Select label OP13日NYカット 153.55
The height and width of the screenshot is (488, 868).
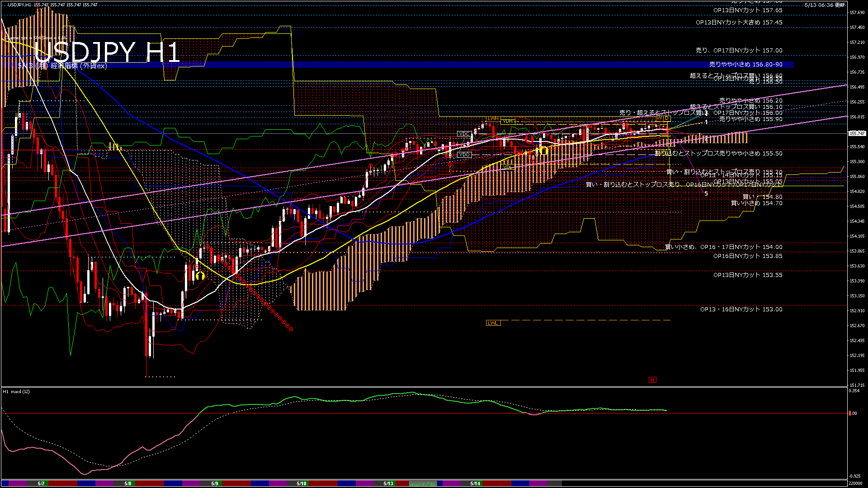click(x=748, y=275)
